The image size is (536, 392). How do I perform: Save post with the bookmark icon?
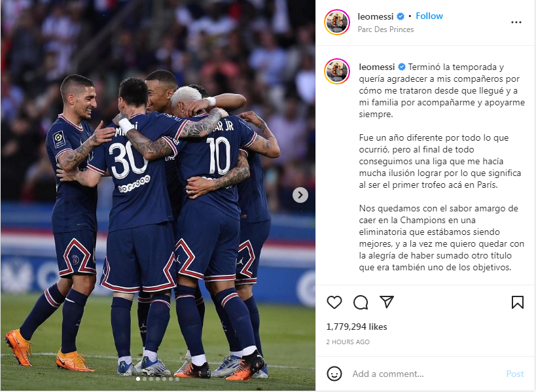[517, 302]
